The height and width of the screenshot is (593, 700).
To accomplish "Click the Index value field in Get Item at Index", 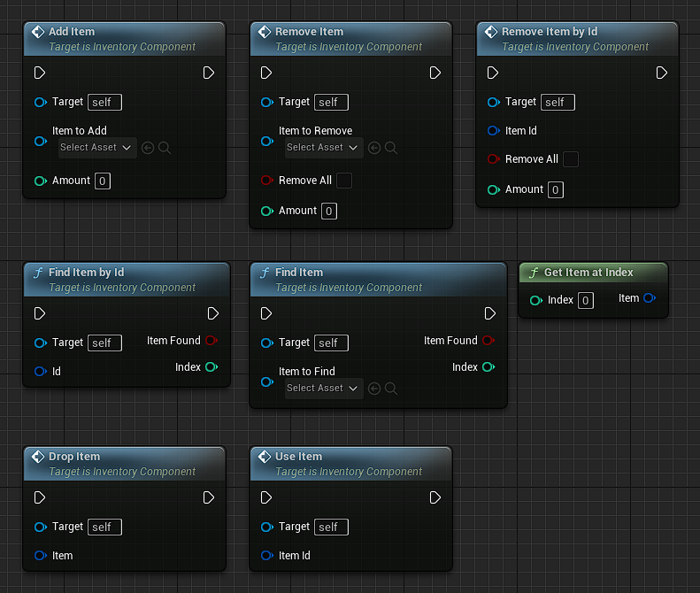I will tap(585, 301).
